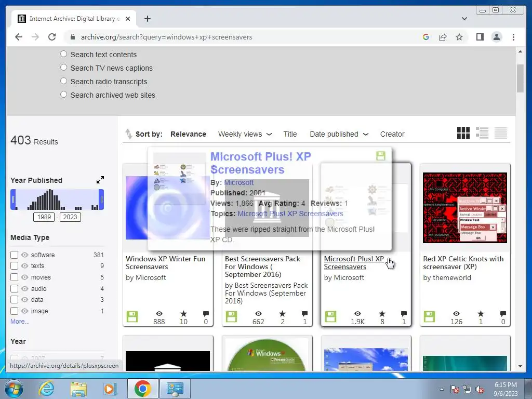This screenshot has width=532, height=399.
Task: Show hidden system tray icons
Action: pos(442,389)
